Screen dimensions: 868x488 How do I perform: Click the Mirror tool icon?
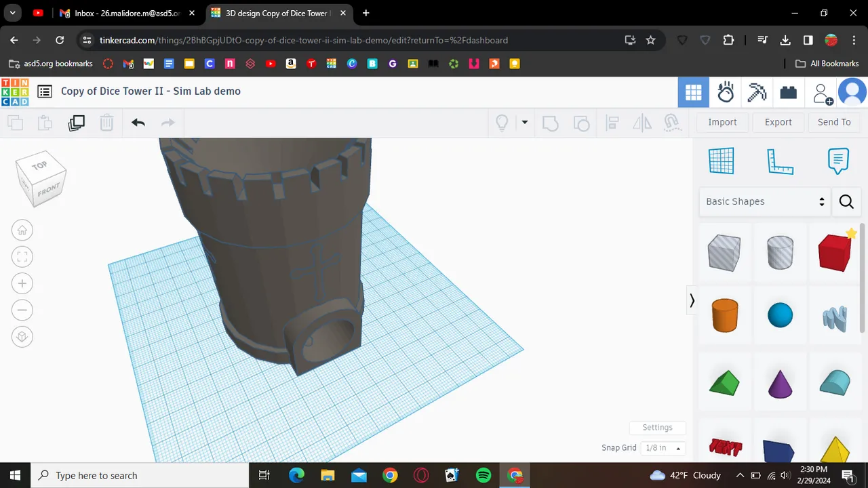point(642,123)
